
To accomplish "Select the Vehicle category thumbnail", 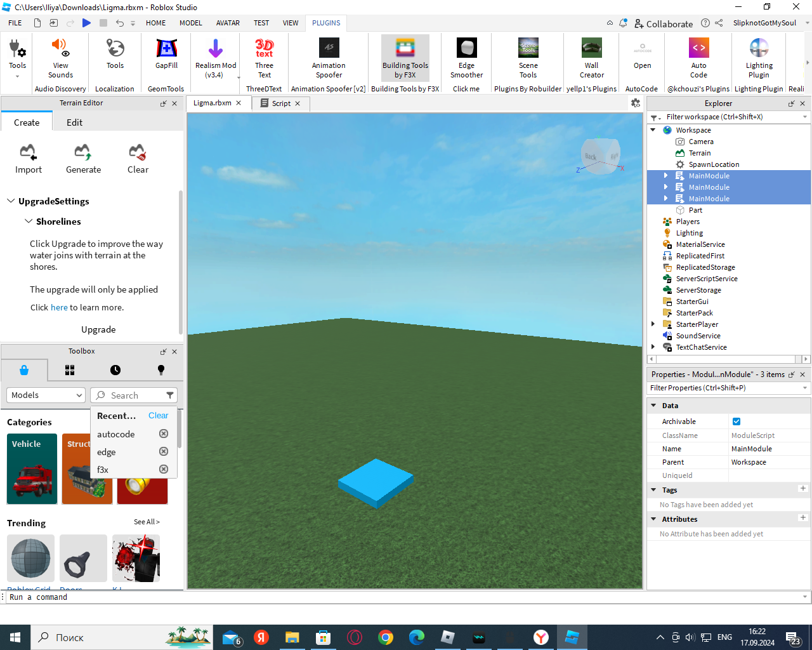I will point(32,469).
